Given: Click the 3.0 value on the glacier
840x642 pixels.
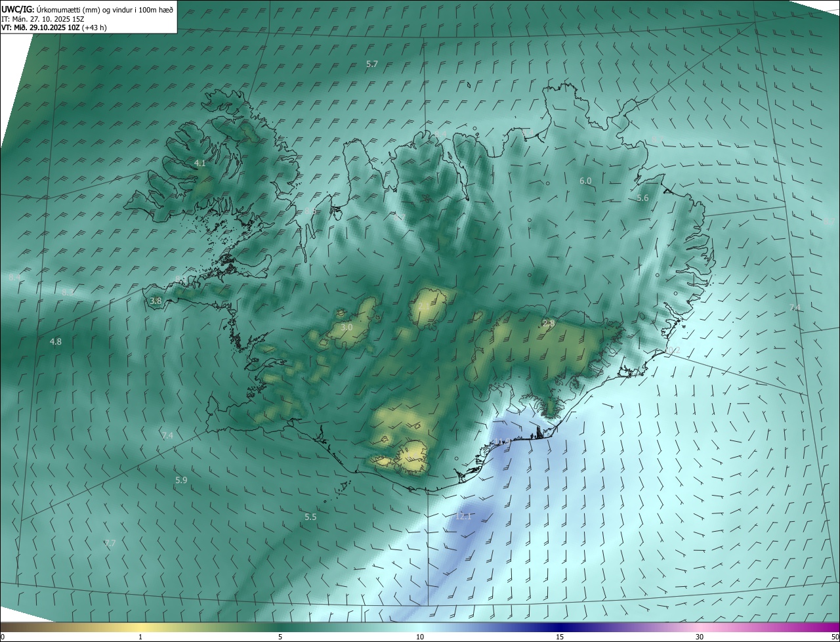Looking at the screenshot, I should point(347,327).
